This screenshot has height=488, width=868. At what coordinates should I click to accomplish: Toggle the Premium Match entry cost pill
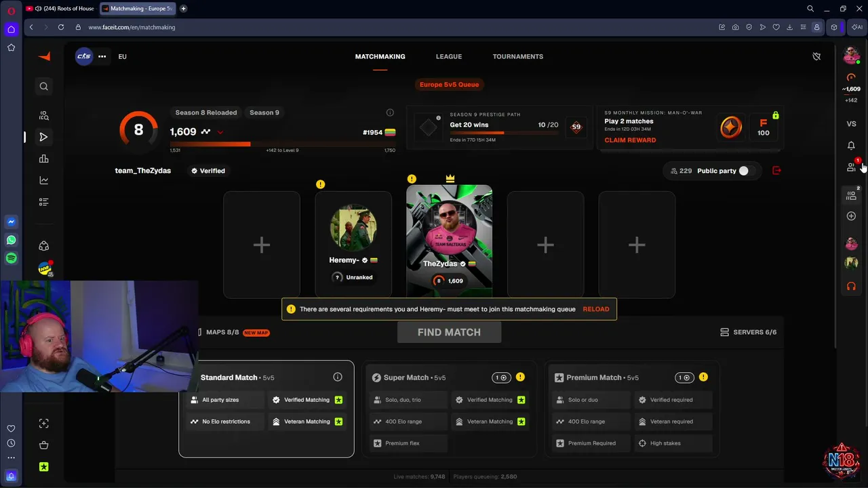[684, 378]
